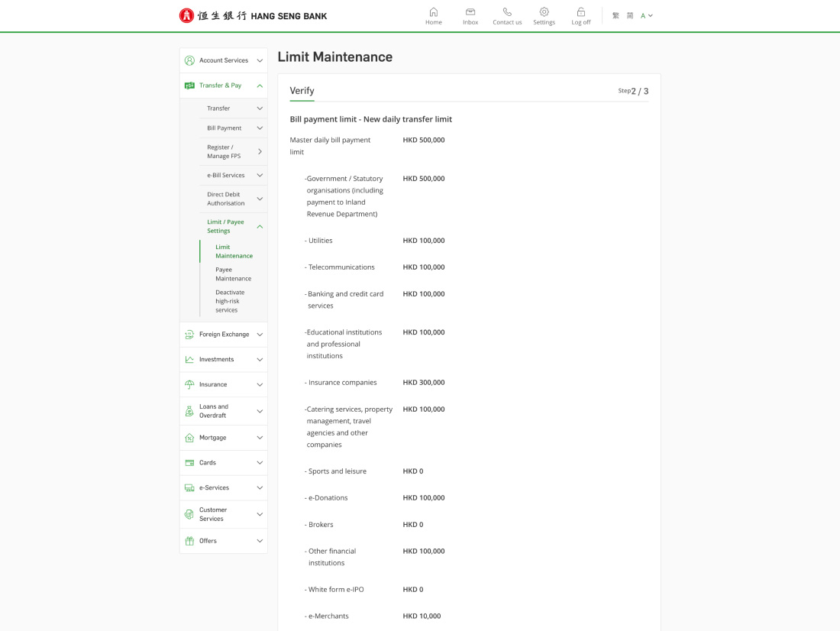
Task: Collapse Limit / Payee Settings submenu
Action: click(x=260, y=226)
